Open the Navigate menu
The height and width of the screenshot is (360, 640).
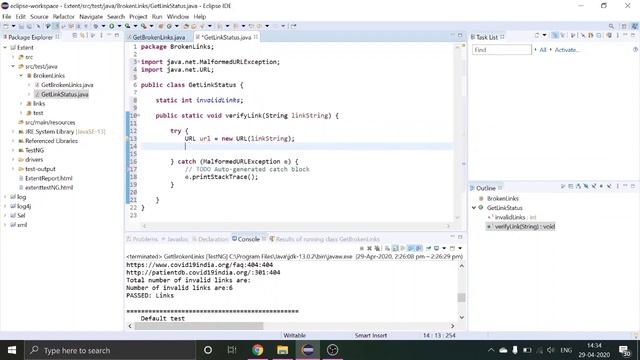[x=91, y=16]
